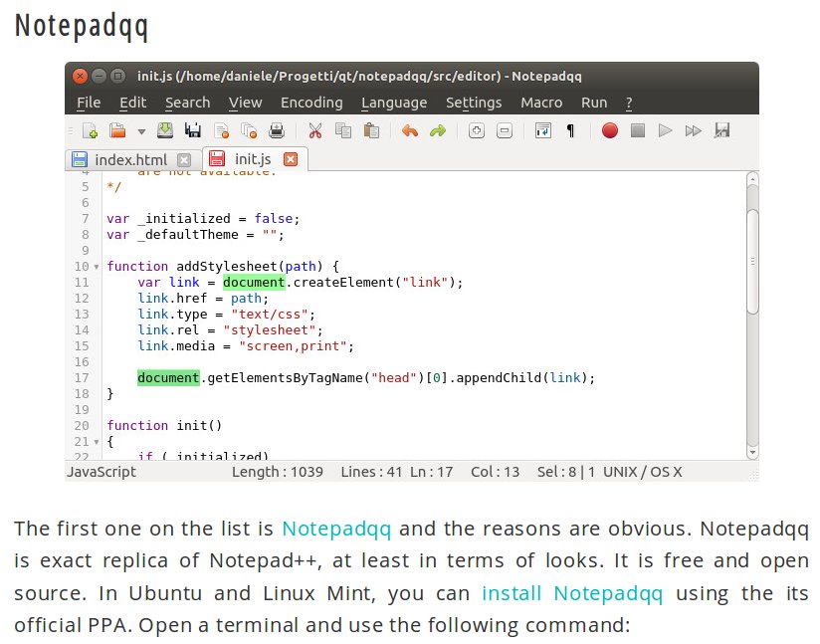The width and height of the screenshot is (820, 644).
Task: Play back the recorded macro
Action: coord(665,130)
